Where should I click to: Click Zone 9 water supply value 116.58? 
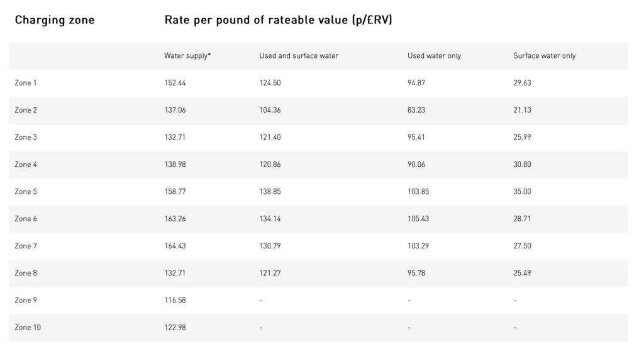pyautogui.click(x=175, y=299)
